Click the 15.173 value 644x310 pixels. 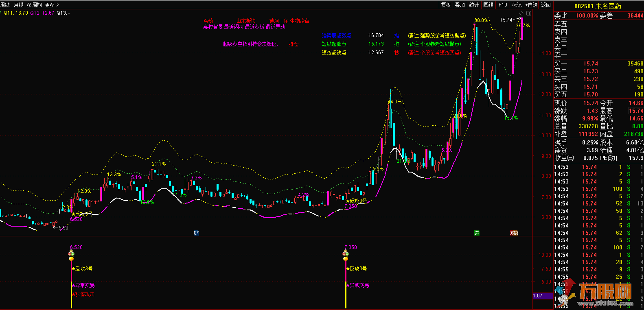[x=376, y=44]
